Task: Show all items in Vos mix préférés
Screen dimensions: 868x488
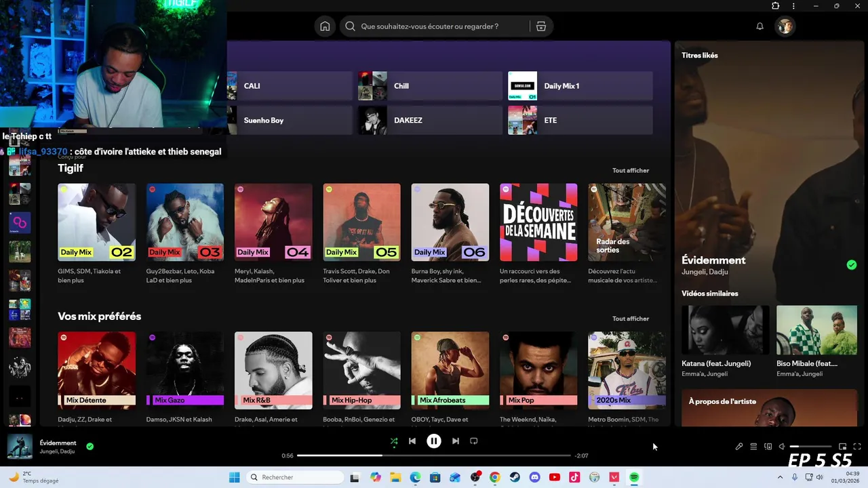Action: click(x=631, y=319)
